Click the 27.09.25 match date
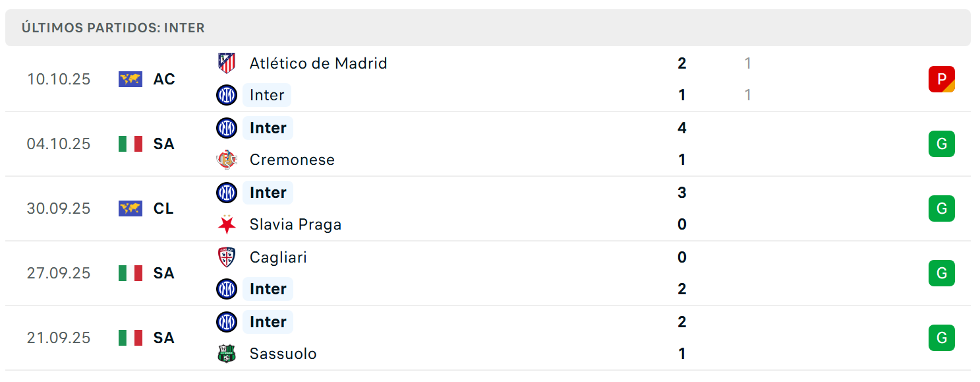The height and width of the screenshot is (382, 980). [x=59, y=273]
